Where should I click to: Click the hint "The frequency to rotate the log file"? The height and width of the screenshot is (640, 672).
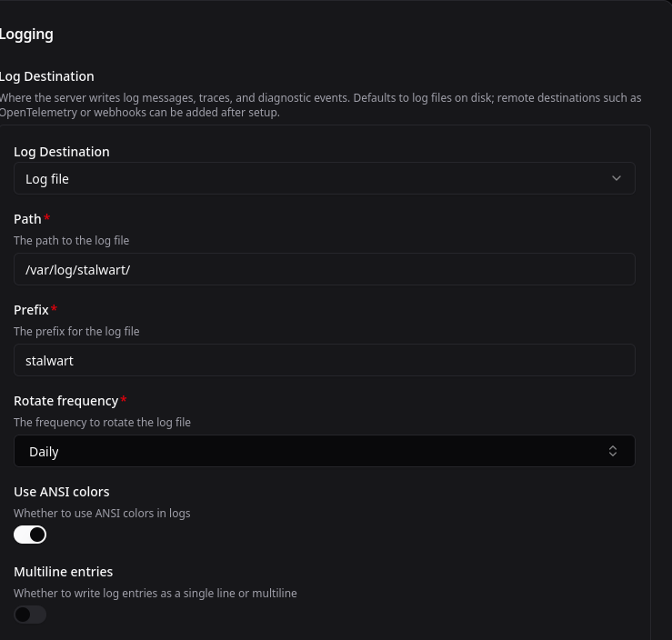102,423
